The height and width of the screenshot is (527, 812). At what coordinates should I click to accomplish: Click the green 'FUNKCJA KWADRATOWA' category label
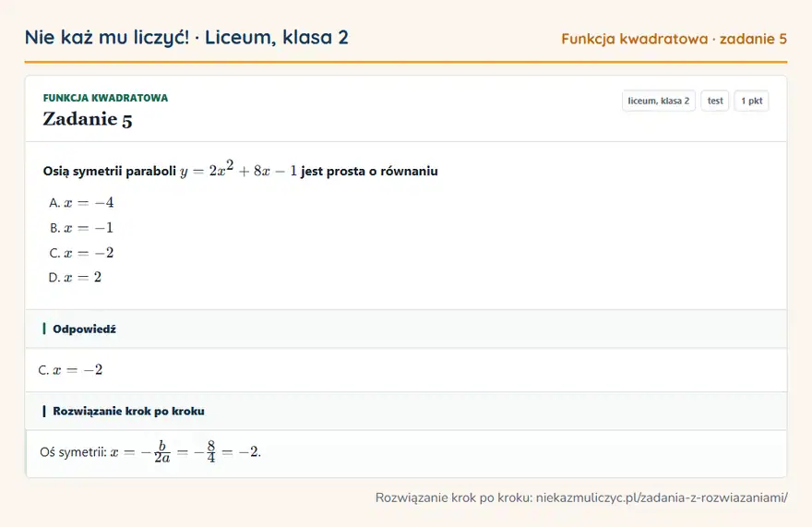click(x=105, y=98)
